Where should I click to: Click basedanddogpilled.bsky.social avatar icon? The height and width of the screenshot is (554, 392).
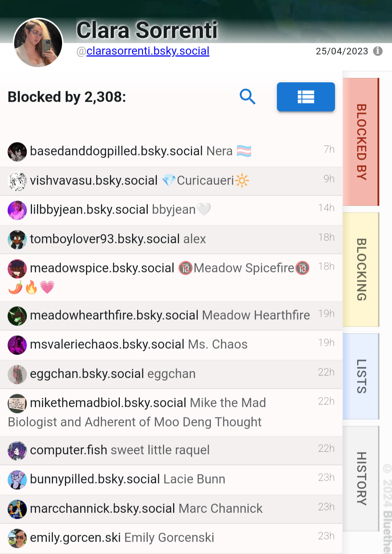tap(17, 151)
